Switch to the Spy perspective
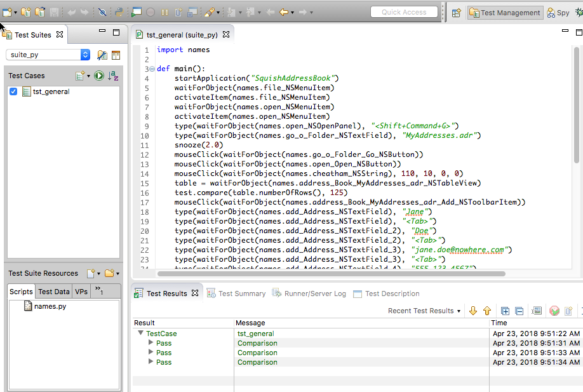 558,13
